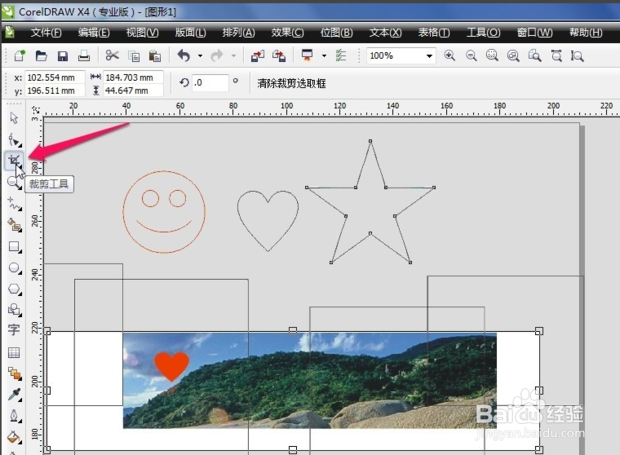This screenshot has width=620, height=455.
Task: Open the 帮助(H) menu
Action: [586, 32]
